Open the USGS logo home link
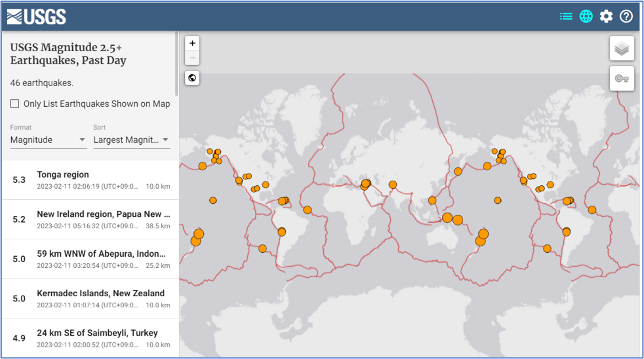Image resolution: width=644 pixels, height=359 pixels. [x=37, y=17]
